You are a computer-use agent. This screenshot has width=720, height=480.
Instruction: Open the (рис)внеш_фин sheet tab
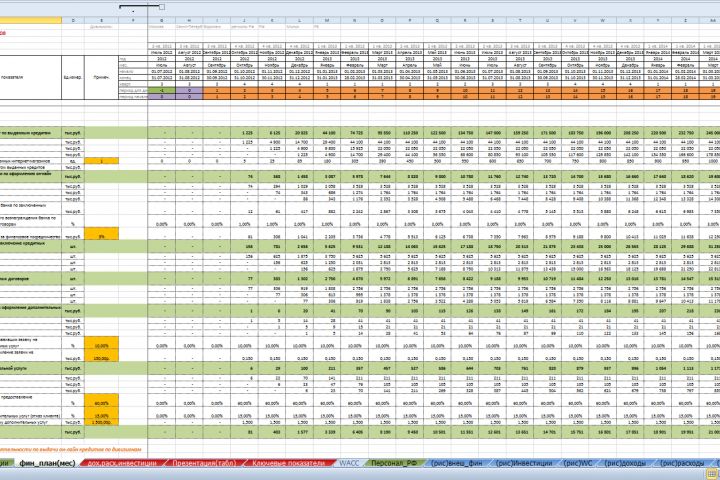[456, 463]
